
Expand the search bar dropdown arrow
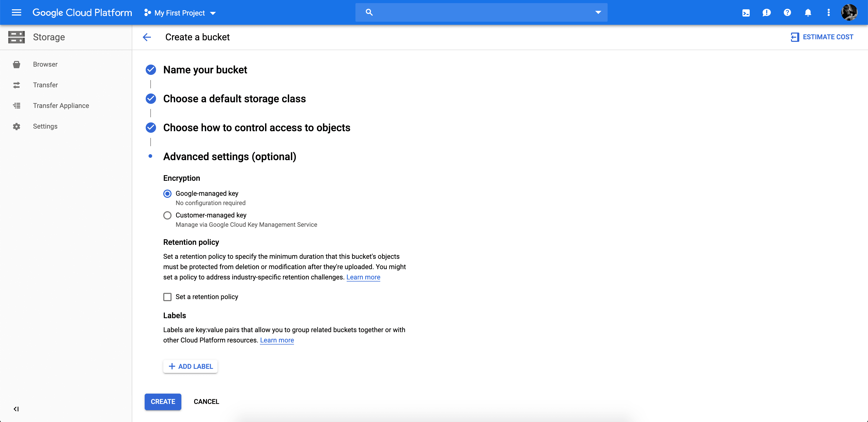tap(598, 12)
